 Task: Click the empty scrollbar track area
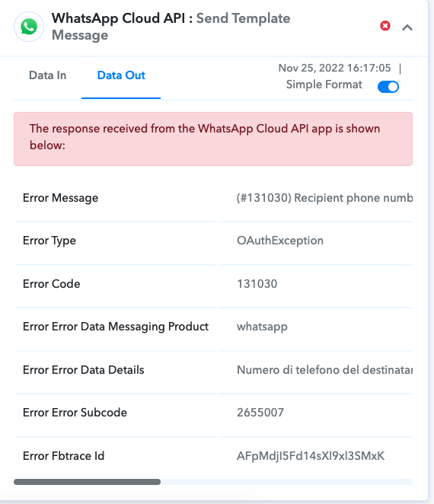[x=286, y=482]
